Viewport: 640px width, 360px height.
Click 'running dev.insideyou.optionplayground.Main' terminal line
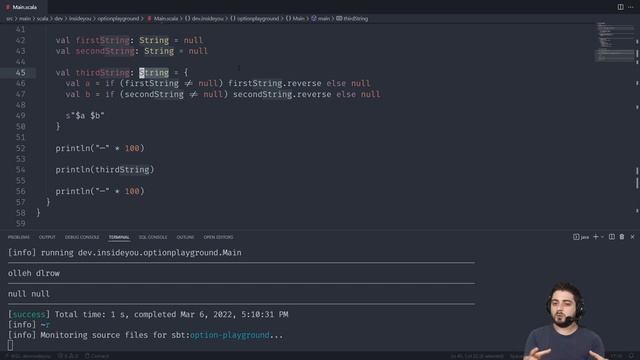point(141,253)
